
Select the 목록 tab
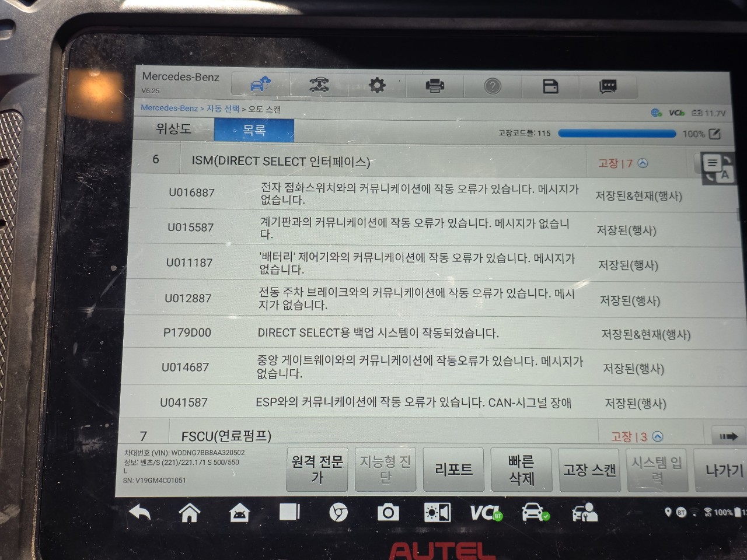coord(254,130)
